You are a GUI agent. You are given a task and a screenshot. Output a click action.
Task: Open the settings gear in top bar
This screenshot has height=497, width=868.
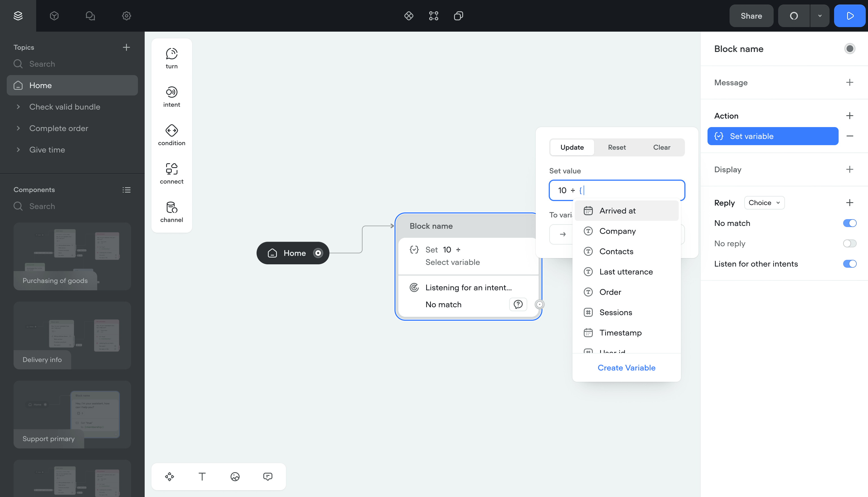pos(126,16)
